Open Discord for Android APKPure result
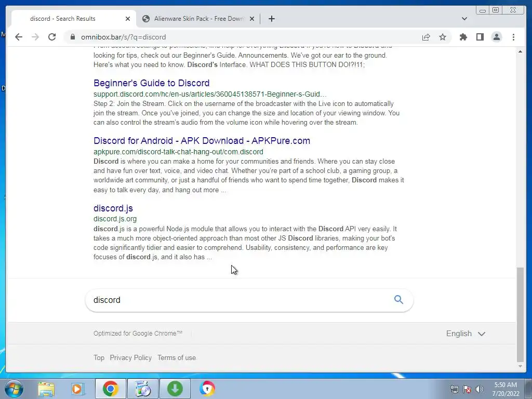Image resolution: width=532 pixels, height=399 pixels. 202,141
